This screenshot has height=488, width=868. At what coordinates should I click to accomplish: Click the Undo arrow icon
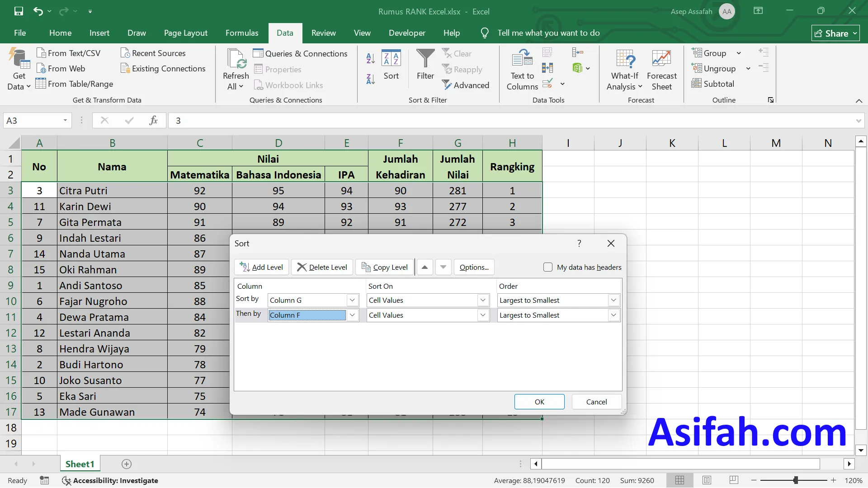[38, 11]
